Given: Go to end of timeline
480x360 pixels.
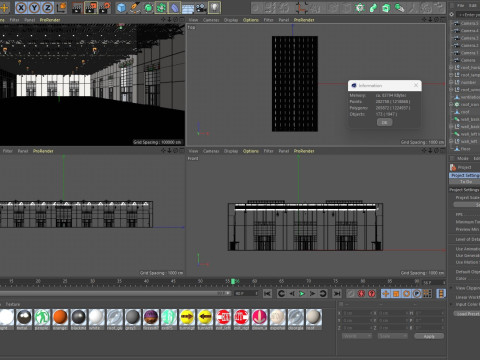Looking at the screenshot, I should point(337,294).
